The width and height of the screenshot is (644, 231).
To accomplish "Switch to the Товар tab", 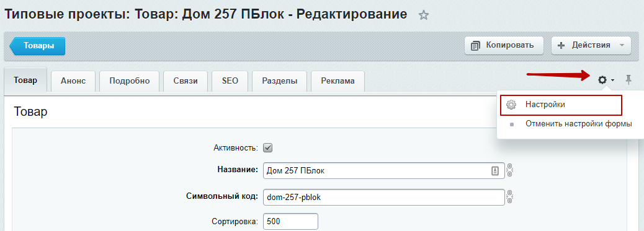I will click(25, 80).
